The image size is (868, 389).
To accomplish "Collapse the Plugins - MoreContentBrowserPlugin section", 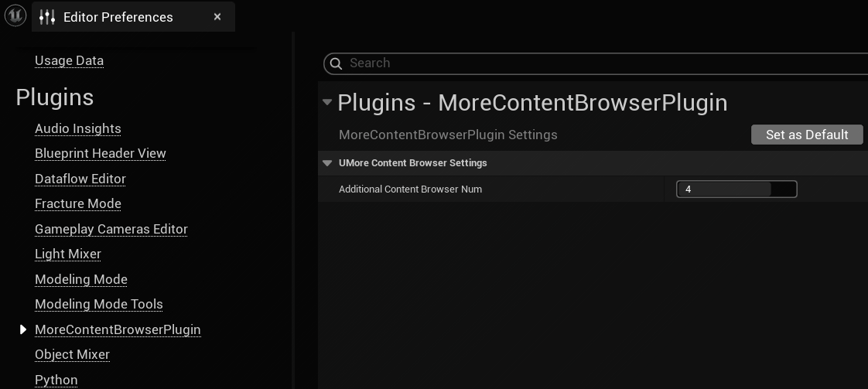I will pos(327,102).
